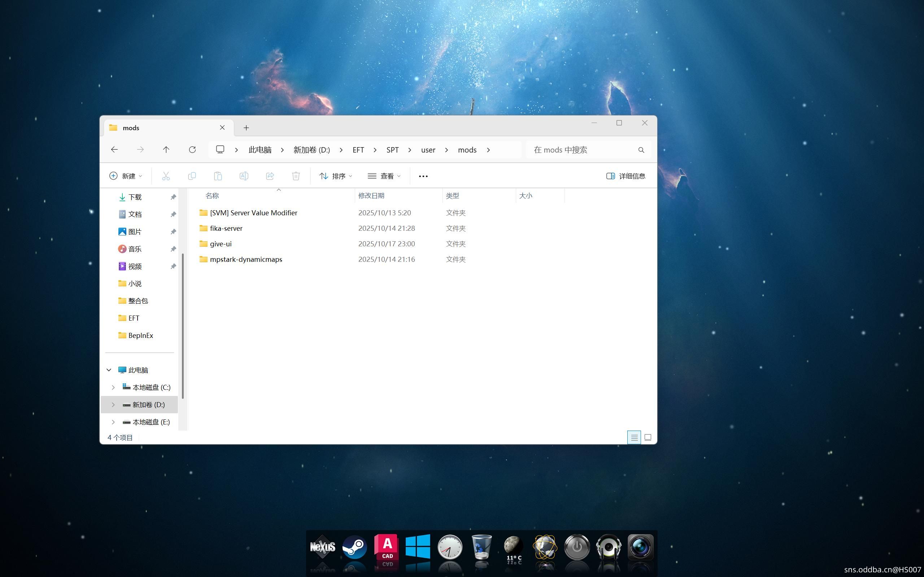Launch the AutoCAD dock icon
The width and height of the screenshot is (924, 577).
(x=387, y=547)
